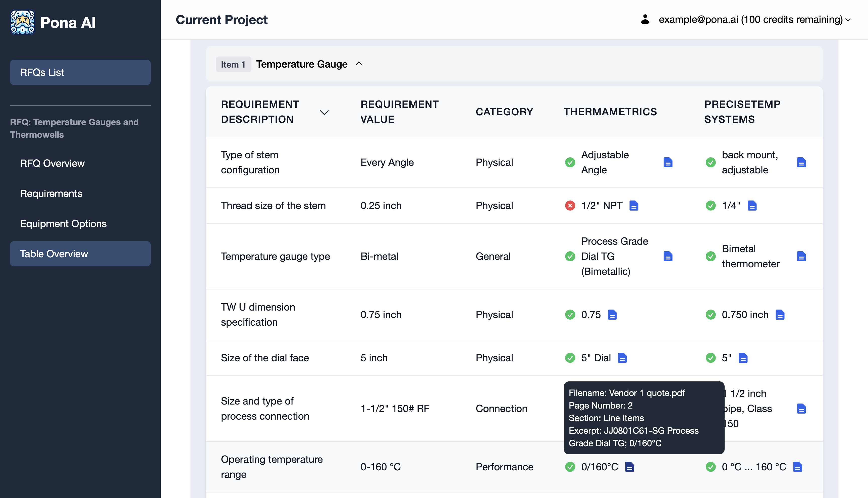
Task: Collapse the Temperature Gauge item section
Action: tap(359, 64)
